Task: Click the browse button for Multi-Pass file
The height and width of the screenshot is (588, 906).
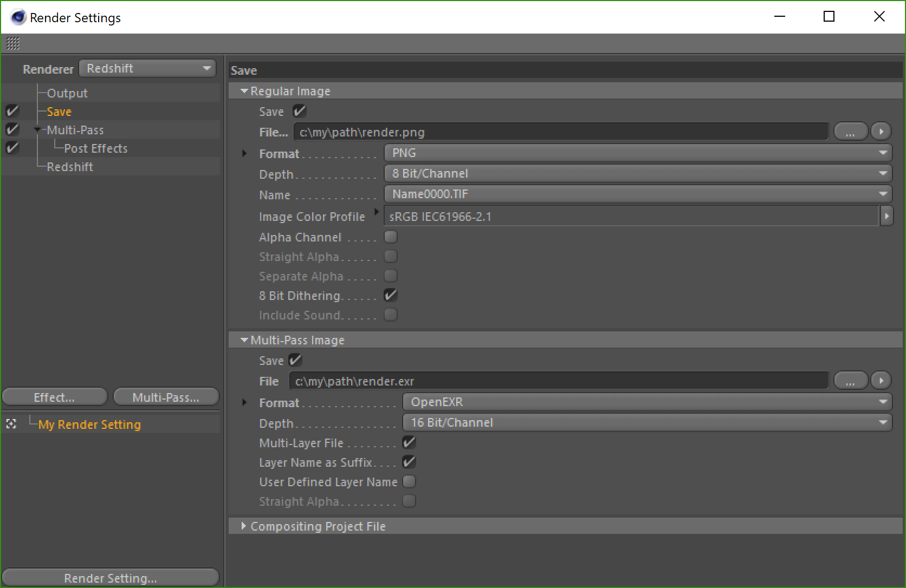Action: (850, 381)
